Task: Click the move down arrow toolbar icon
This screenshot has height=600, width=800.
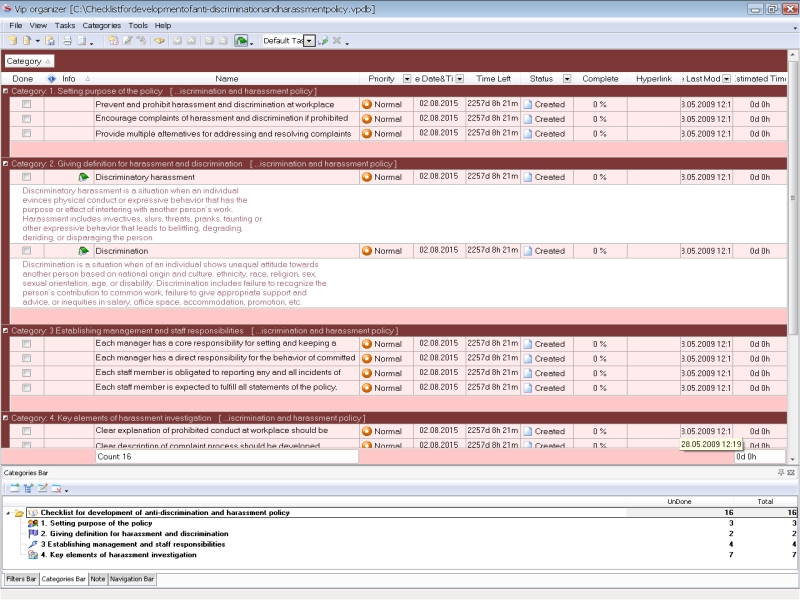Action: pos(177,41)
